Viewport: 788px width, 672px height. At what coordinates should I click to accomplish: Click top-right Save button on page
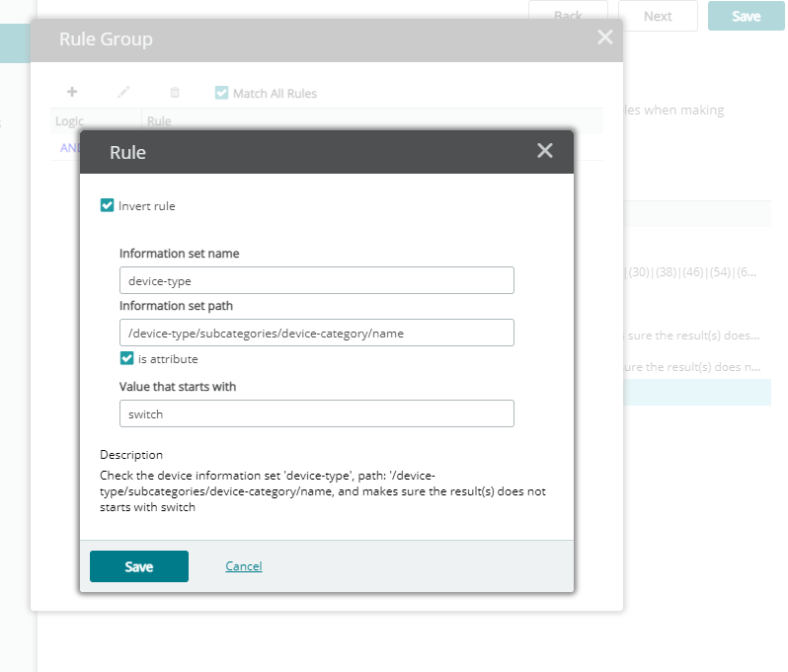[x=747, y=16]
